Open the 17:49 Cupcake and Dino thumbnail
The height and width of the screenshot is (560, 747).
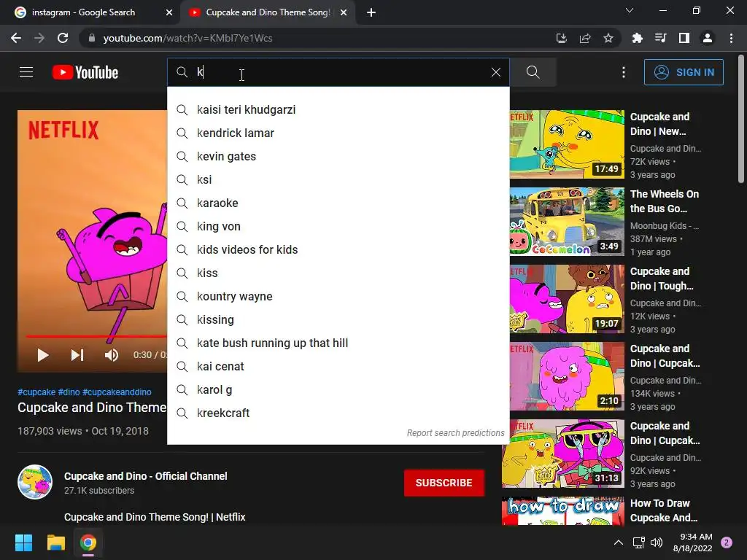coord(567,144)
